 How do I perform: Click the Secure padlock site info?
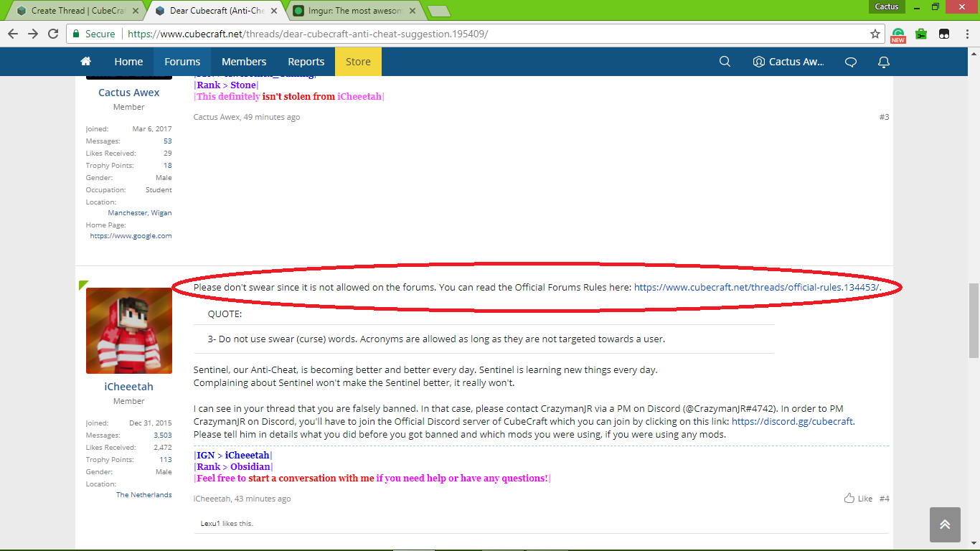point(93,34)
